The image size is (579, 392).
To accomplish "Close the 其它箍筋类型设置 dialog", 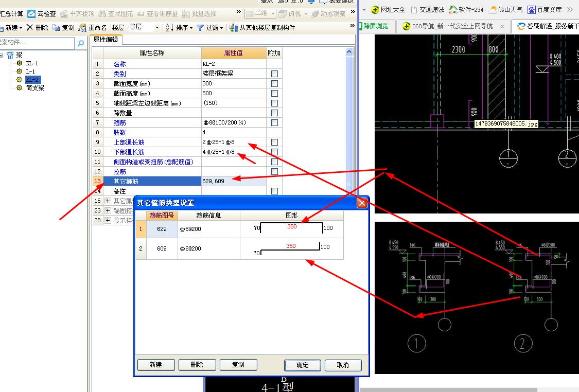I will point(362,203).
